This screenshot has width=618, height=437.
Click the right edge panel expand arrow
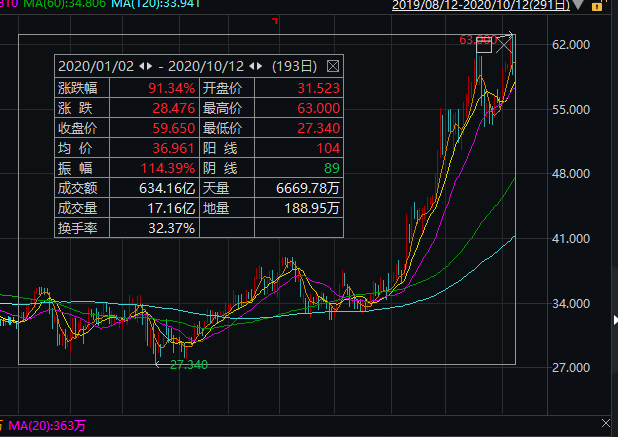coord(613,319)
